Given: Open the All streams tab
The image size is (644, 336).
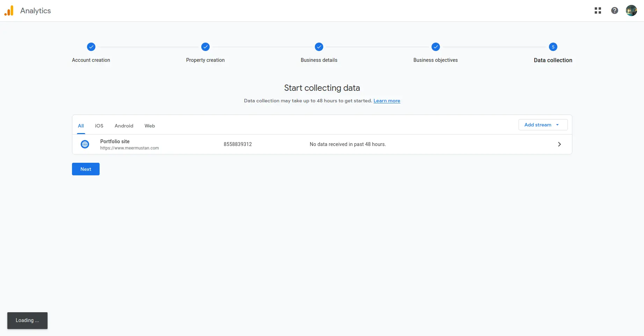Looking at the screenshot, I should click(81, 126).
